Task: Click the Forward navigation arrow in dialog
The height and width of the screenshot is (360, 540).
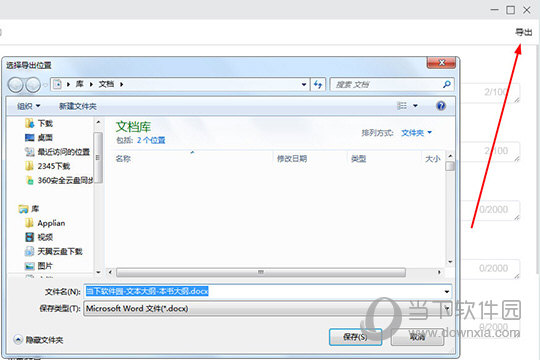Action: pyautogui.click(x=33, y=85)
